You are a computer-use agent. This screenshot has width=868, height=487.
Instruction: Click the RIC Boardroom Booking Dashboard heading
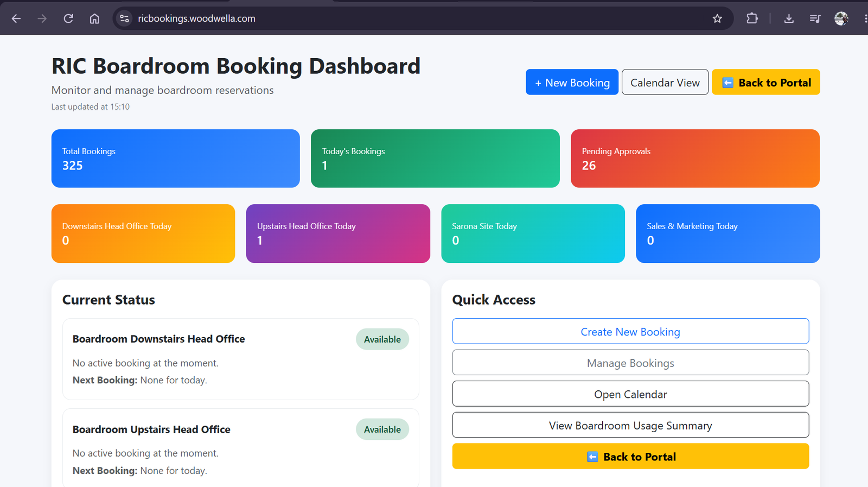236,66
